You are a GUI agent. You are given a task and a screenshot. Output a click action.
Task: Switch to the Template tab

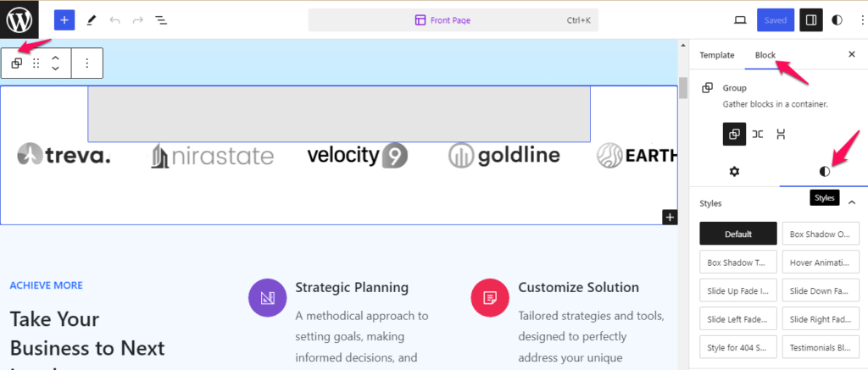pos(717,55)
